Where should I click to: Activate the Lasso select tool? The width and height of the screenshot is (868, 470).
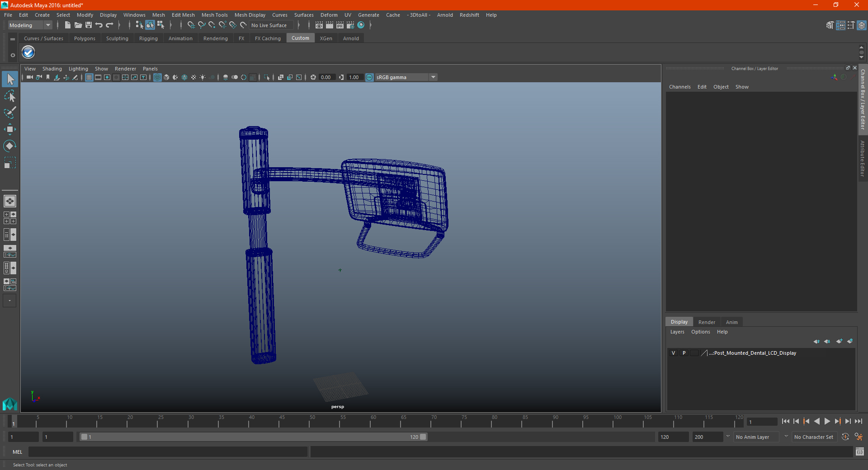click(10, 96)
